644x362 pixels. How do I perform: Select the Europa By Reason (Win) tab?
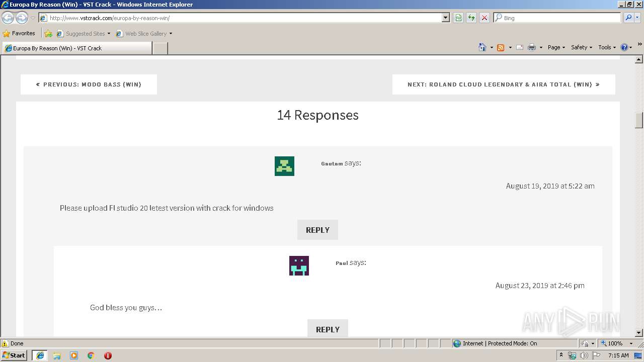point(77,48)
